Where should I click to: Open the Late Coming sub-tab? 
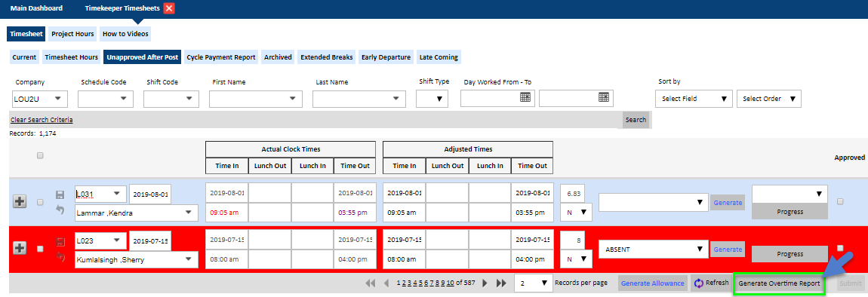(439, 57)
